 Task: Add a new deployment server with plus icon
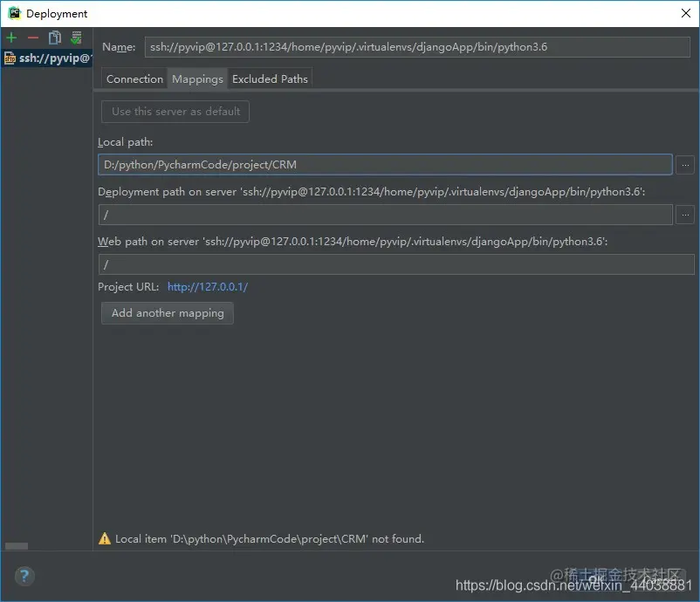pos(11,38)
